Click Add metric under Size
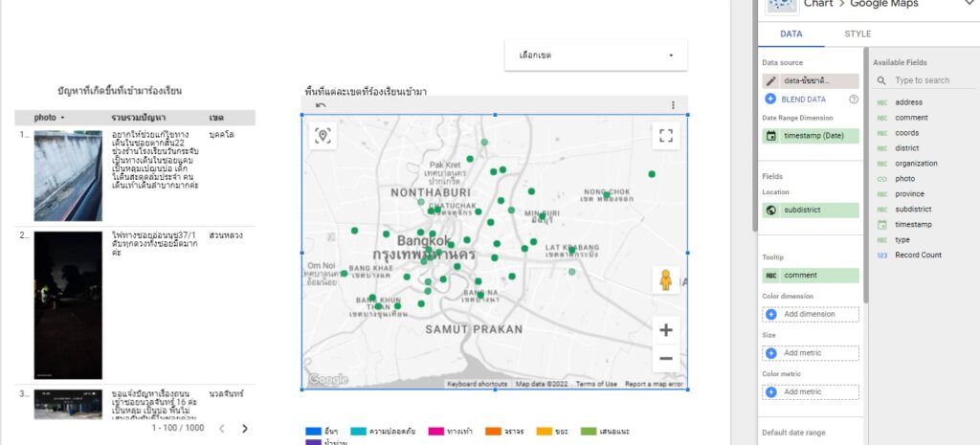 [x=810, y=353]
